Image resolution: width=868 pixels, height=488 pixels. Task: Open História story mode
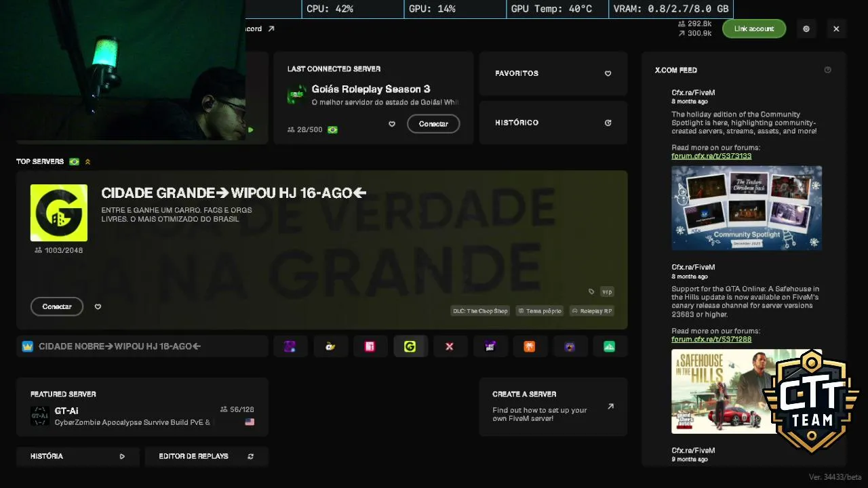(x=78, y=457)
